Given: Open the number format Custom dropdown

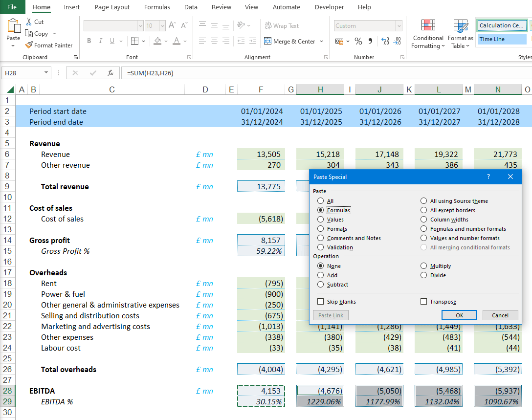Looking at the screenshot, I should [x=399, y=26].
